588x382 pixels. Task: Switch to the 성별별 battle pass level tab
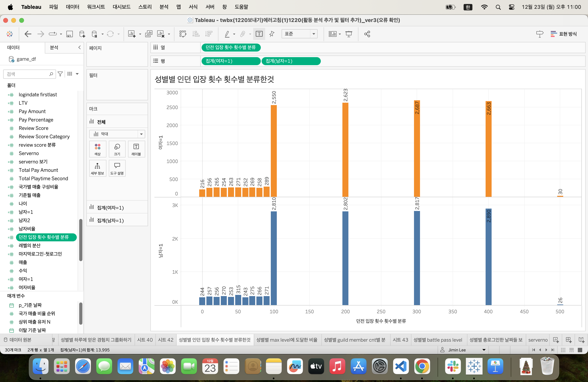click(x=438, y=340)
